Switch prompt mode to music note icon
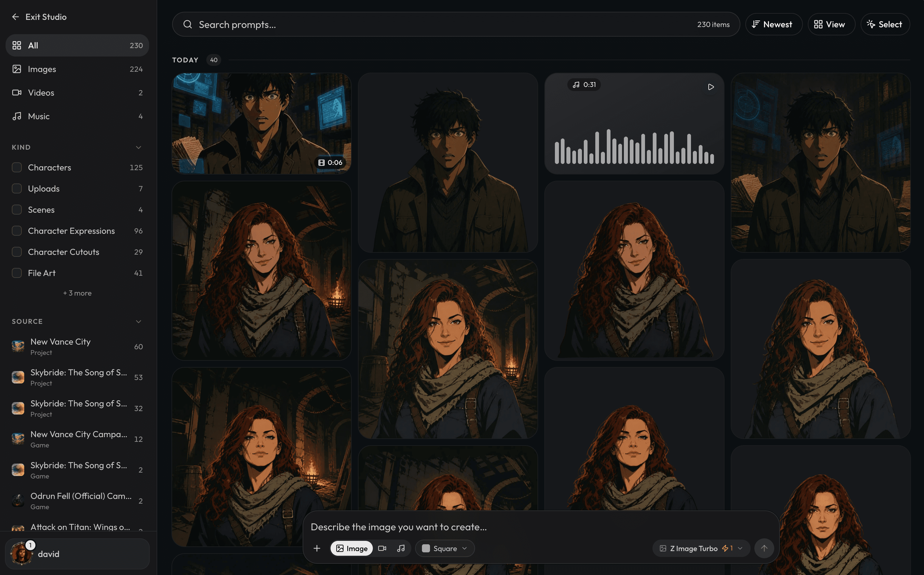The image size is (924, 575). click(x=401, y=548)
